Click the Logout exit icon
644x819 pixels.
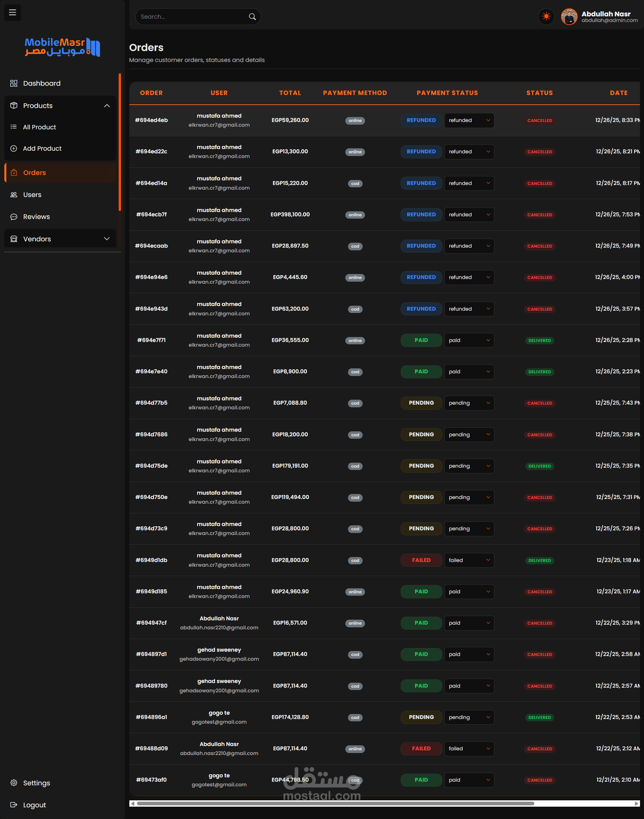point(14,805)
